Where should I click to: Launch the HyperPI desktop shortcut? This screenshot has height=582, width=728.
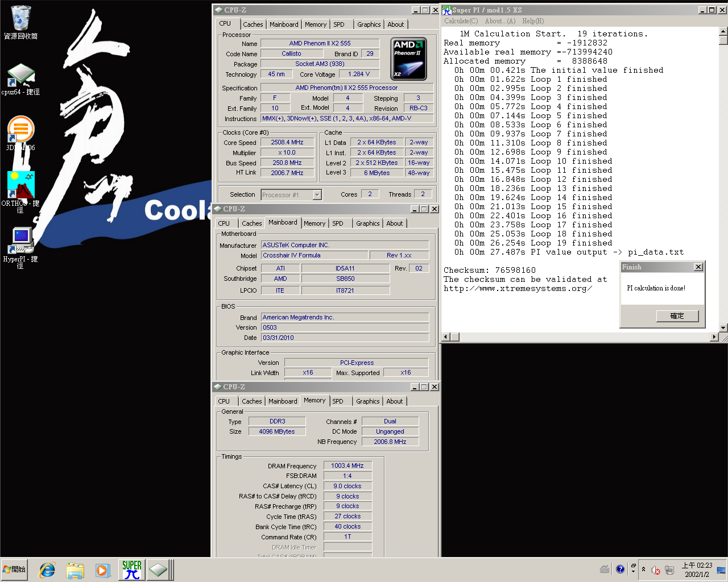[20, 248]
